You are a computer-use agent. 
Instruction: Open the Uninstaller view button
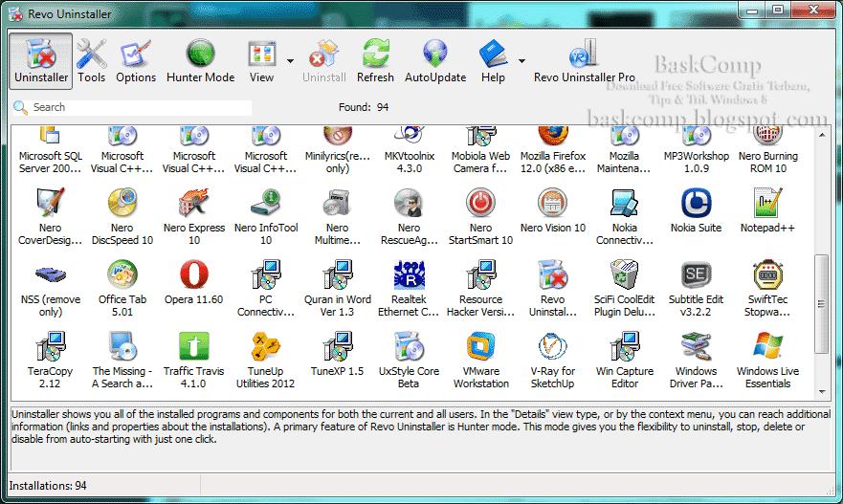41,60
